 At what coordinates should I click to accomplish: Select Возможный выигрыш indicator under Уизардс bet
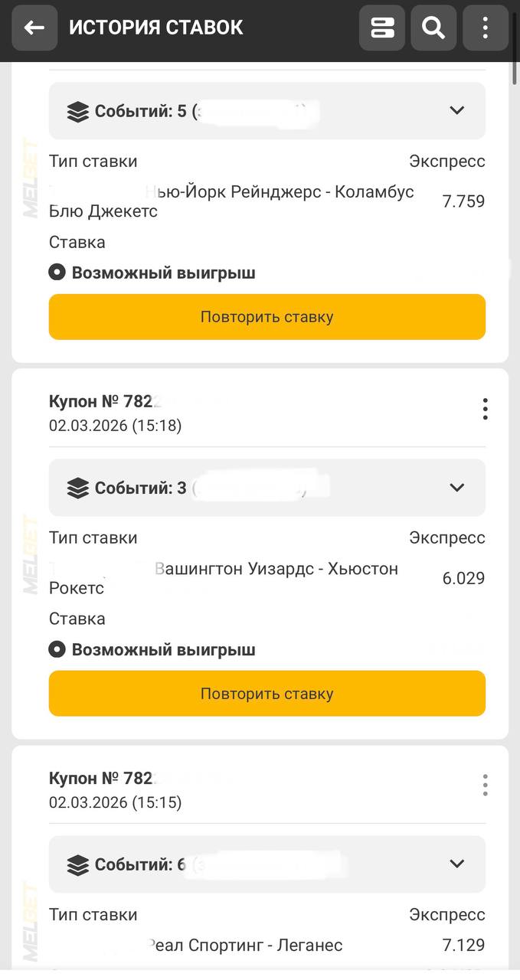pyautogui.click(x=57, y=650)
